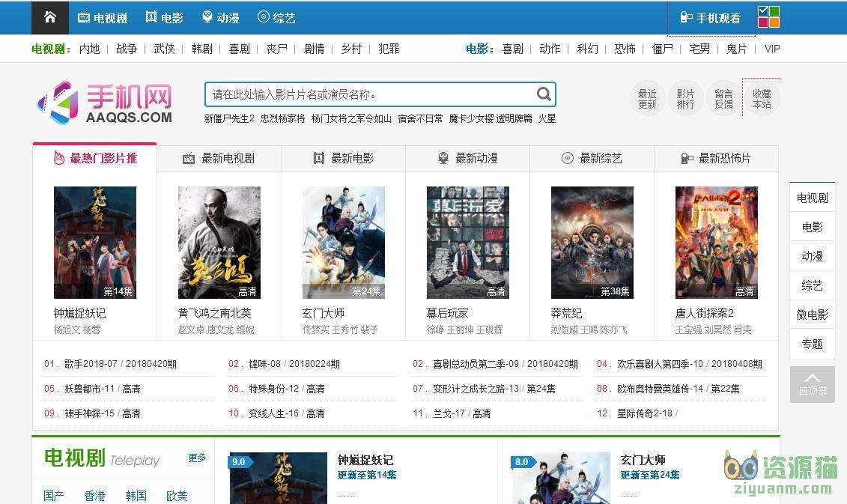Viewport: 847px width, 504px height.
Task: Open 钟馗捉妖记 title in Teleplay list
Action: [365, 460]
